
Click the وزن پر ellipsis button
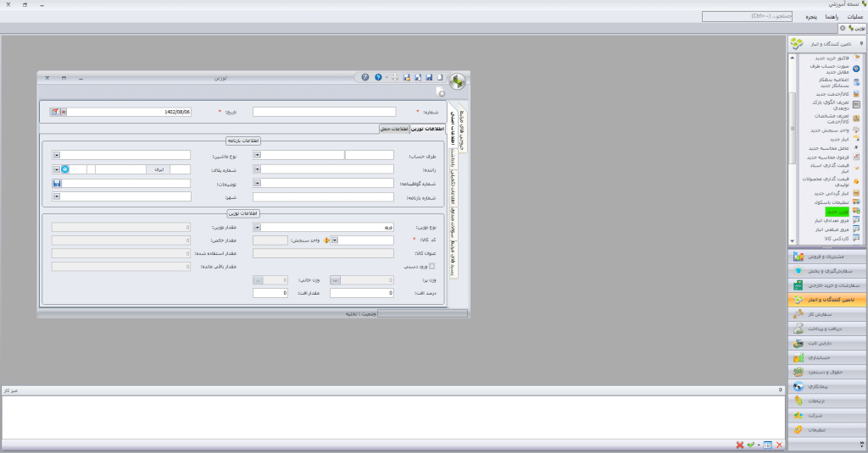335,280
